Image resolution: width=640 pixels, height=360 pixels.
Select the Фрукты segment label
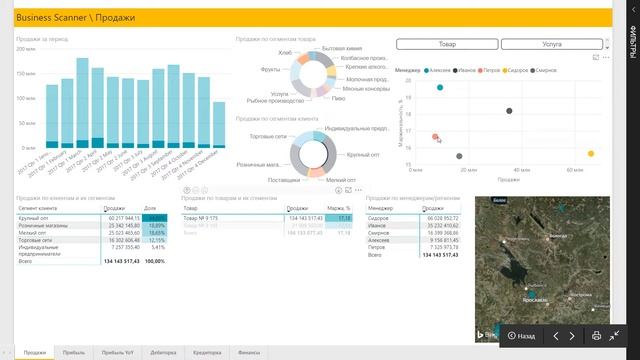[270, 69]
